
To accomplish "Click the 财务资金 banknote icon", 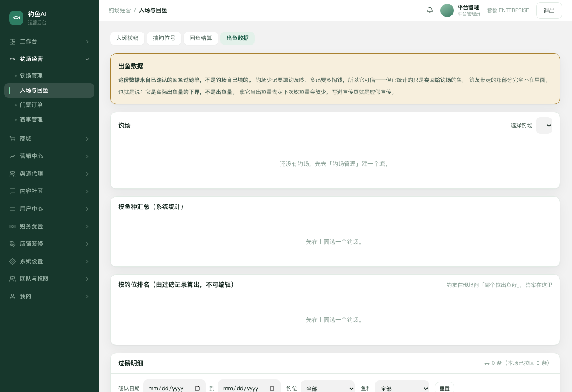I will (x=13, y=226).
